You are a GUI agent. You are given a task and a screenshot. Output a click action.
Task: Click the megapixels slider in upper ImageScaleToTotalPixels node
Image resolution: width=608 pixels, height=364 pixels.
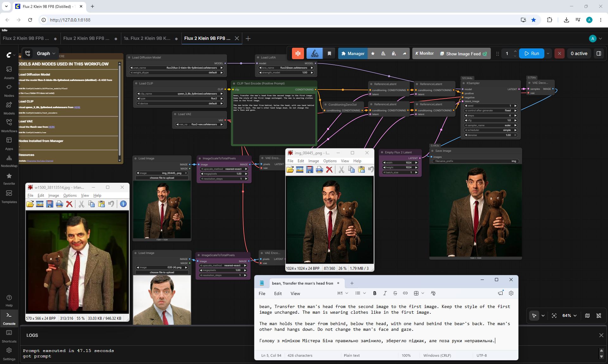224,174
